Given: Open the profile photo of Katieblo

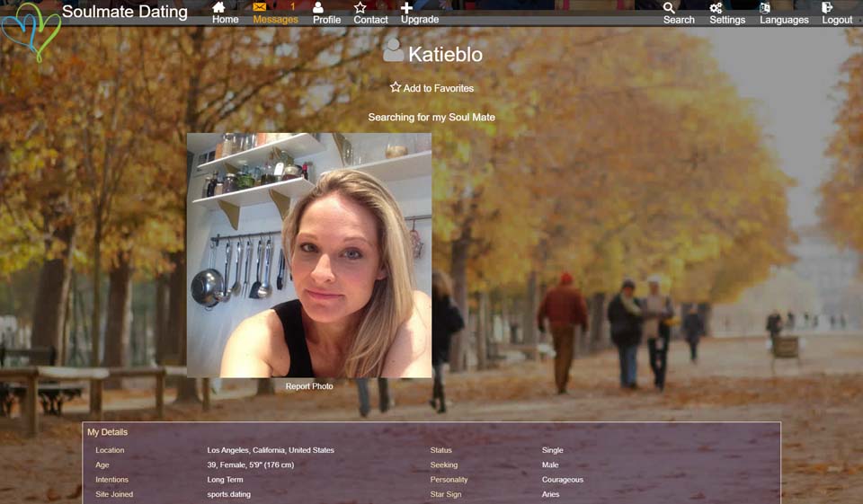Looking at the screenshot, I should coord(309,255).
